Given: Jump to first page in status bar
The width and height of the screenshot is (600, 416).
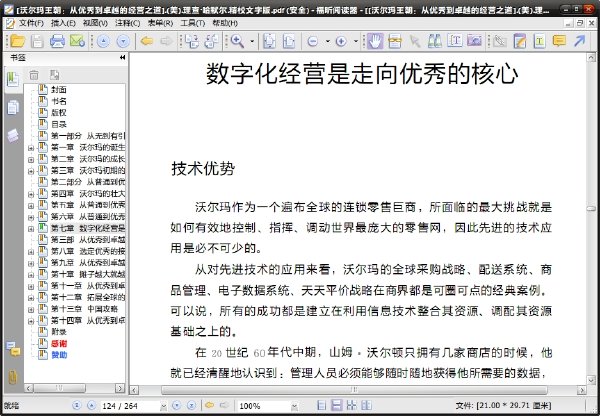Looking at the screenshot, I should tap(77, 405).
